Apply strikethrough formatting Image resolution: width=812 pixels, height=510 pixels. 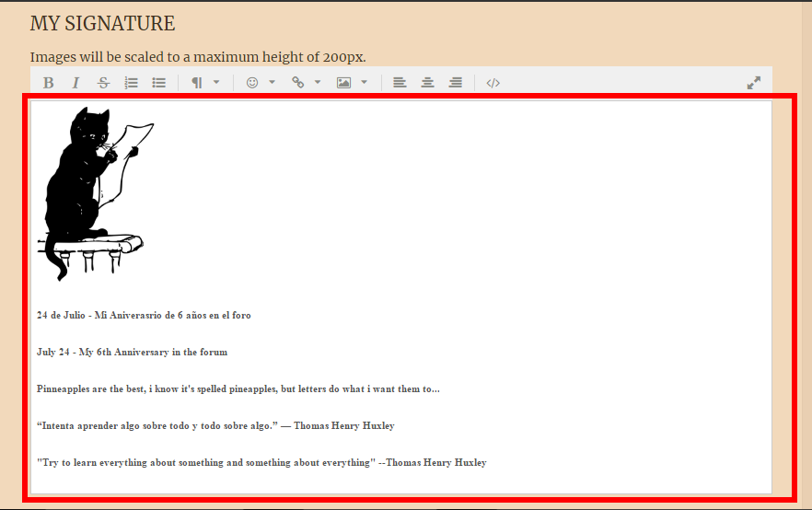[x=103, y=83]
